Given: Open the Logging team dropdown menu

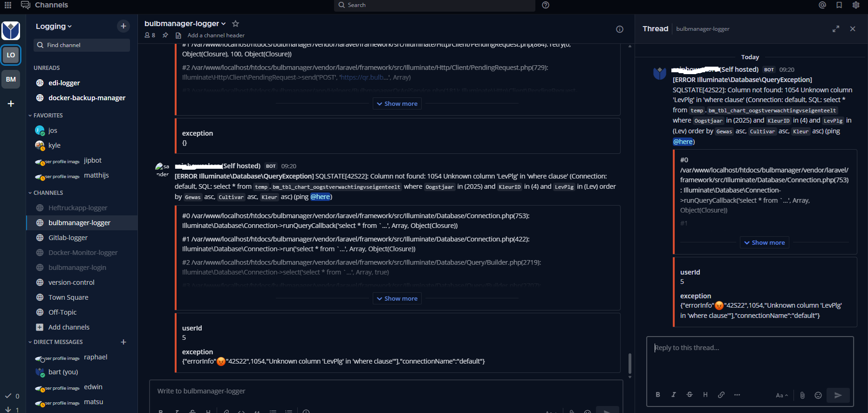Looking at the screenshot, I should (x=54, y=27).
